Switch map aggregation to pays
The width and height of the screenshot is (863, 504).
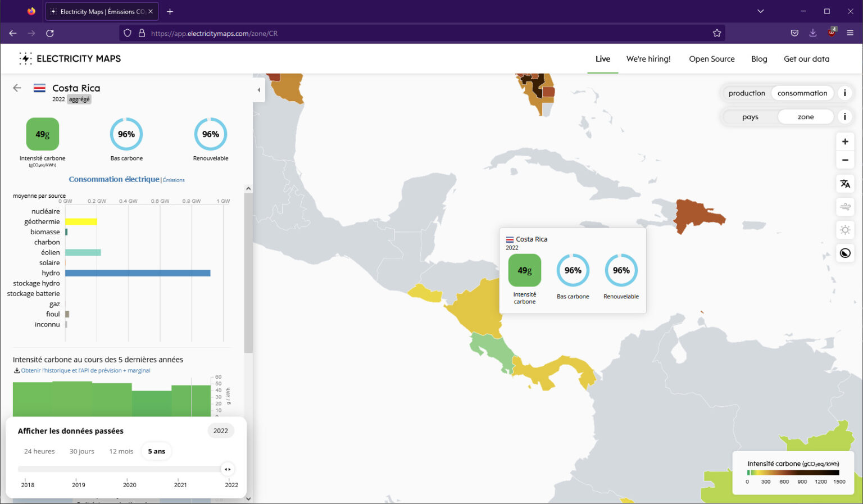750,117
